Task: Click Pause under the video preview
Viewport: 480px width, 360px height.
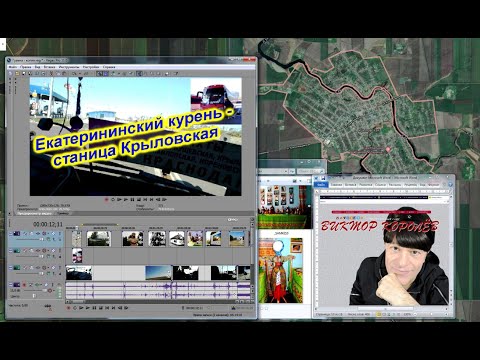Action: point(132,199)
